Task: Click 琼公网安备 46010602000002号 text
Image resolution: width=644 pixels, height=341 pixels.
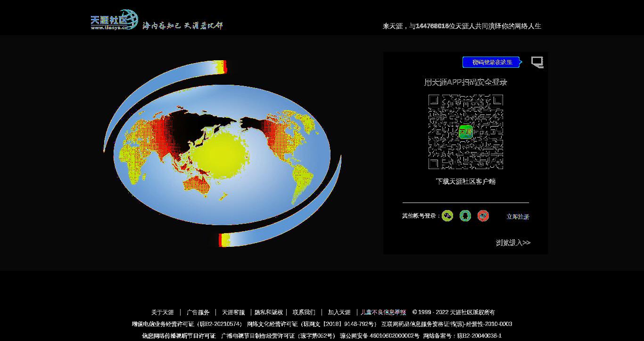Action: tap(380, 336)
